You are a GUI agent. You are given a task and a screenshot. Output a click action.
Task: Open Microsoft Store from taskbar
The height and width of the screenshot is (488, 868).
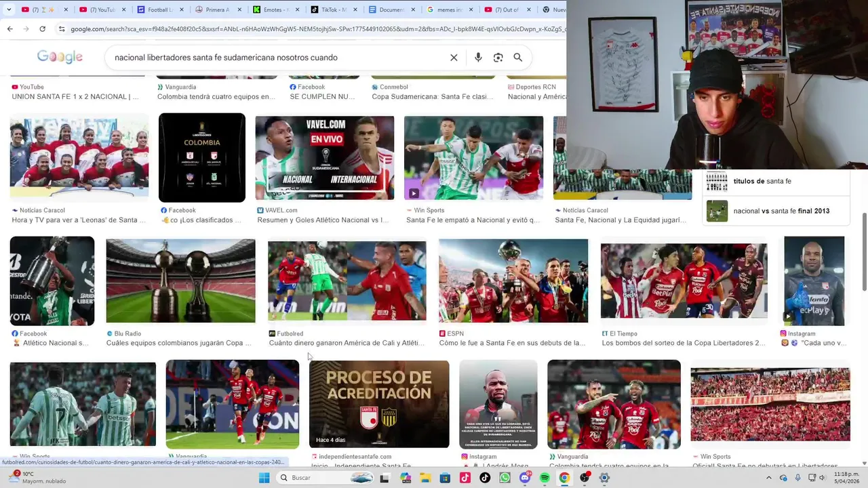[445, 478]
